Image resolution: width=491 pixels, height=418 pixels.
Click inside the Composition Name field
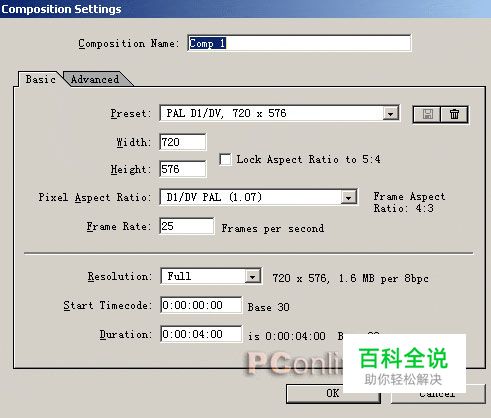point(299,43)
